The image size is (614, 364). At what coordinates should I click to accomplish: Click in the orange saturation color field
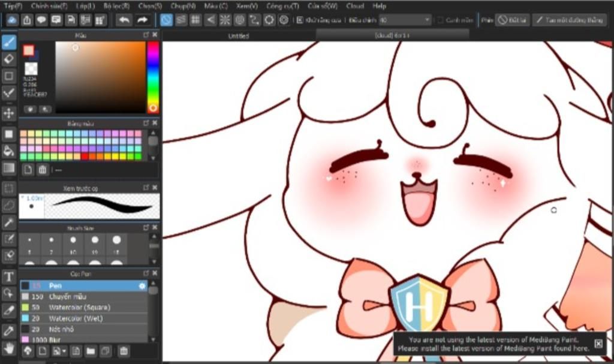click(x=100, y=77)
